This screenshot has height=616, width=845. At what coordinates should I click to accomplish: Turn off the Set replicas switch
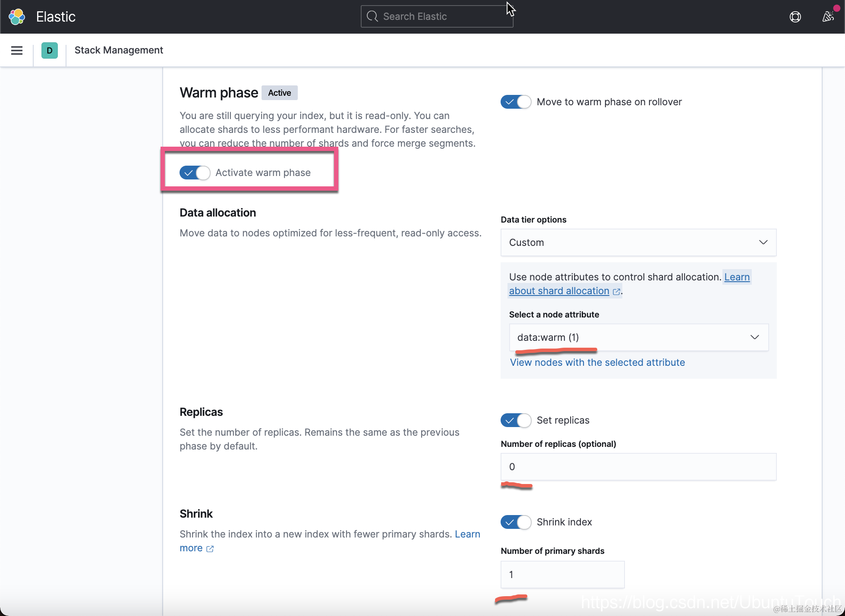point(516,420)
